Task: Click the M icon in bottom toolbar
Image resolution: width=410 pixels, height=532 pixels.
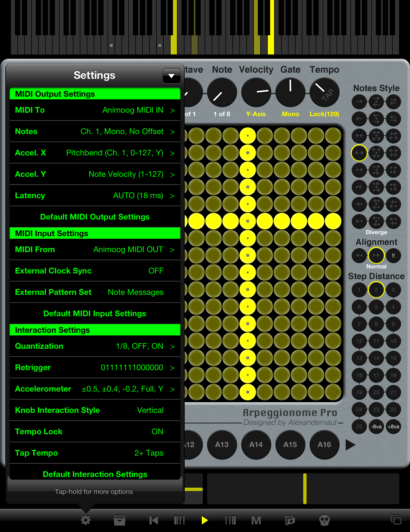Action: coord(256,520)
